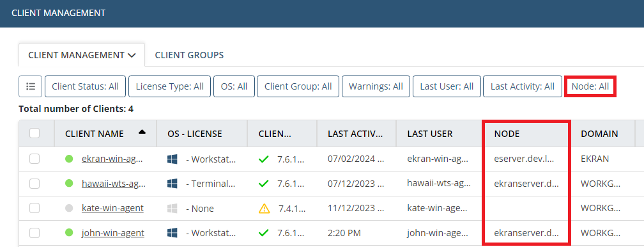
Task: Click green status dot for ekran-win-agent
Action: pyautogui.click(x=69, y=159)
